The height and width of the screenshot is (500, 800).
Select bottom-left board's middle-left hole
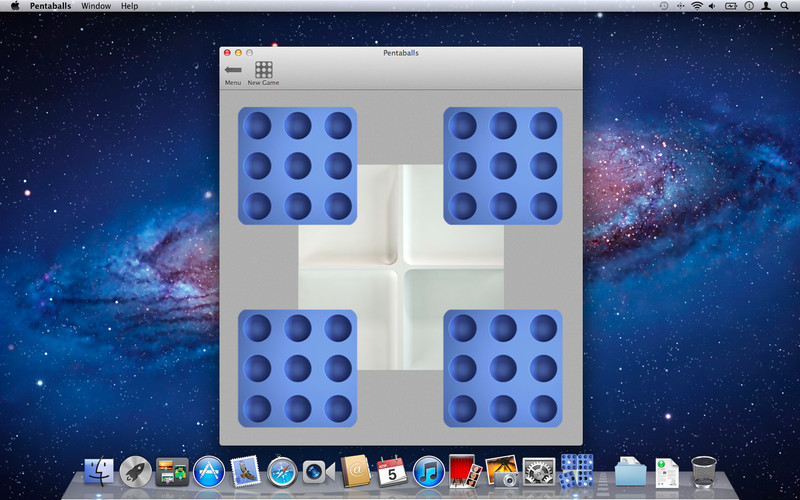click(x=257, y=368)
